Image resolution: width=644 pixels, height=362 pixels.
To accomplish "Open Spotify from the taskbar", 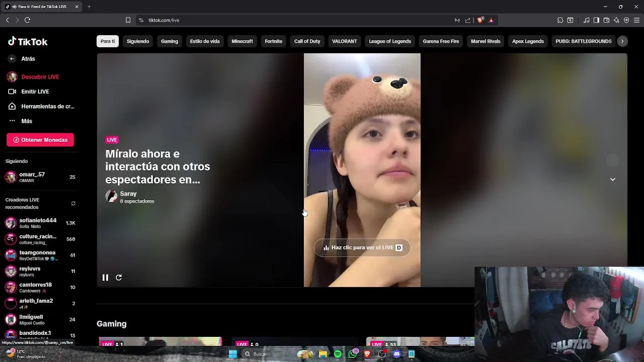I will click(x=338, y=354).
